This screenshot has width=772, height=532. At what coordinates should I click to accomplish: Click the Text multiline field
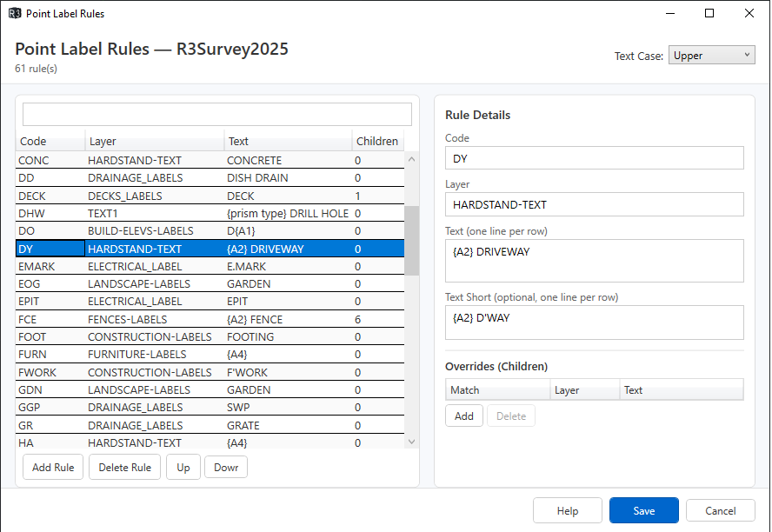[x=595, y=261]
